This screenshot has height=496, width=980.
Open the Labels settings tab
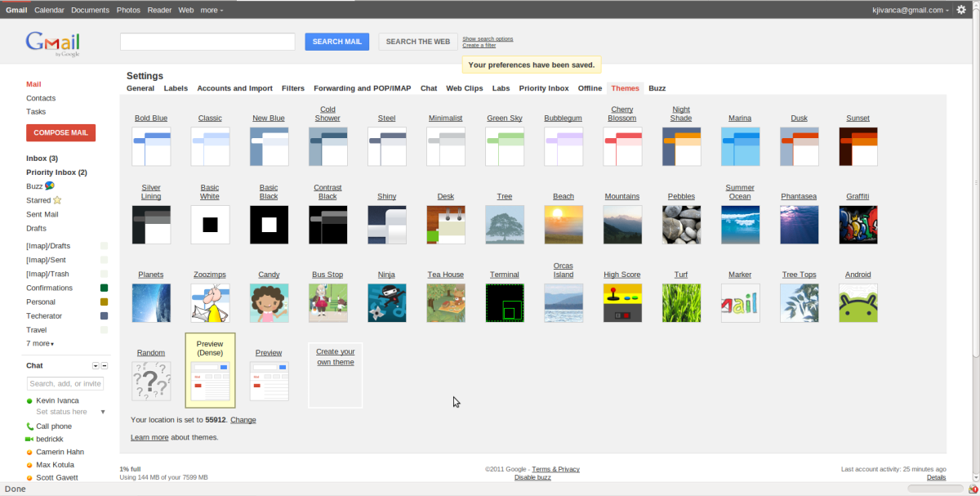tap(176, 88)
